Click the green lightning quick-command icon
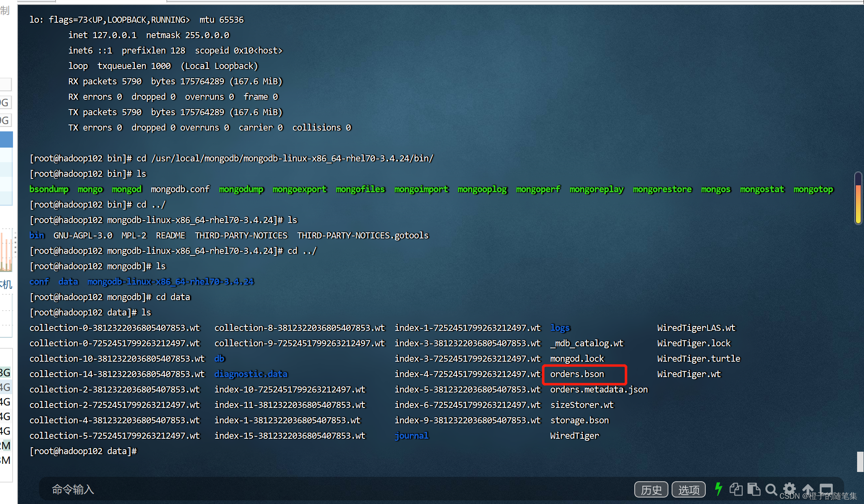Screen dimensions: 864x504 point(718,489)
